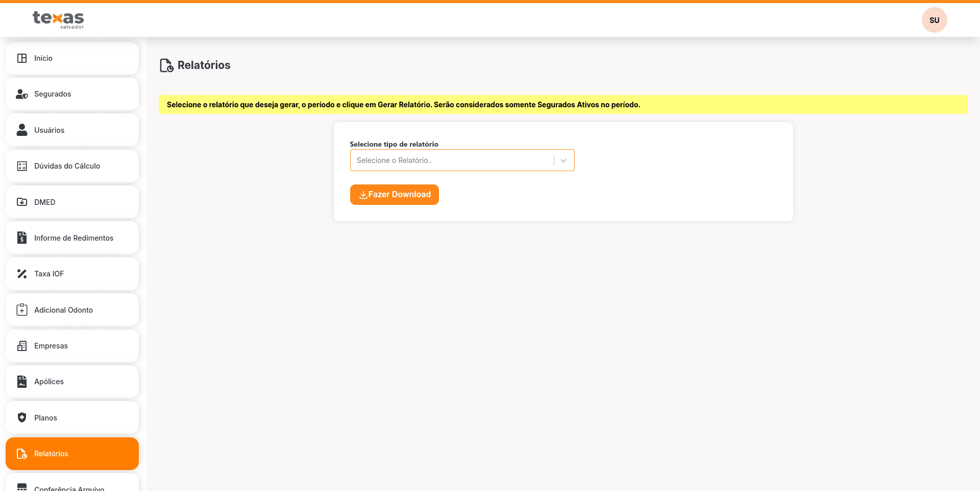Click the Texas Salvador logo
This screenshot has height=491, width=980.
58,19
